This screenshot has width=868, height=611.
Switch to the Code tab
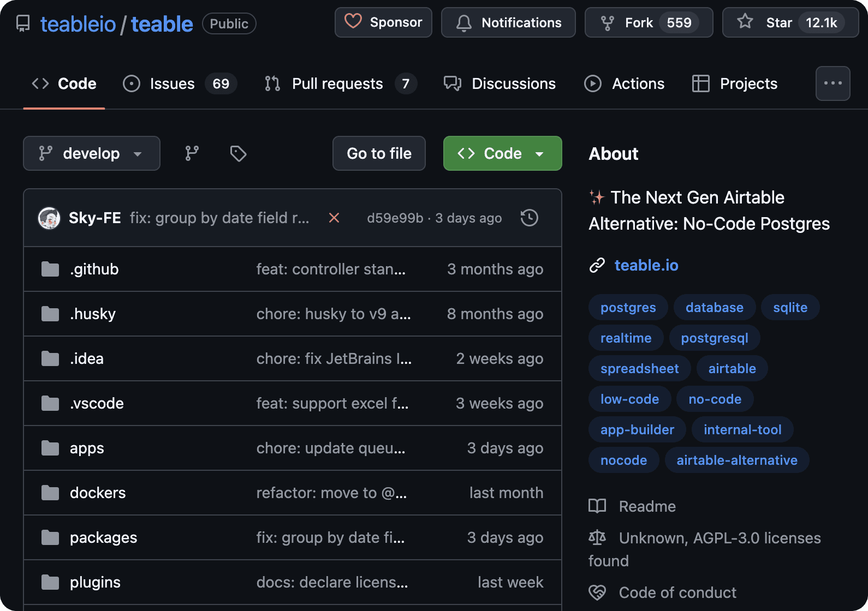(64, 83)
